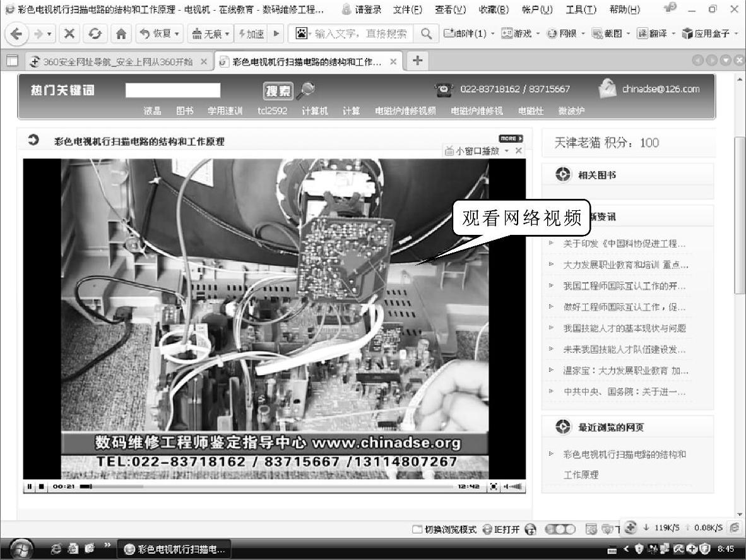Toggle video fullscreen icon

coord(494,486)
